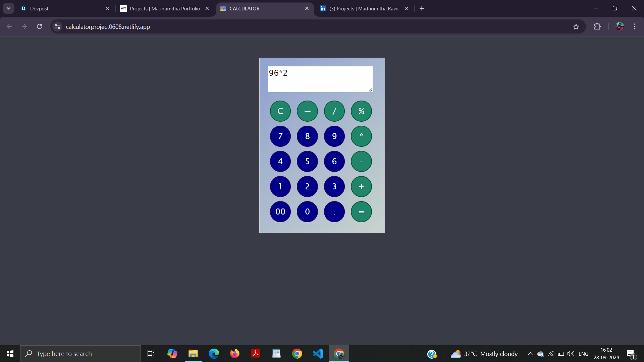Click the 00 double-zero button
Screen dimensions: 644x362
tap(280, 212)
